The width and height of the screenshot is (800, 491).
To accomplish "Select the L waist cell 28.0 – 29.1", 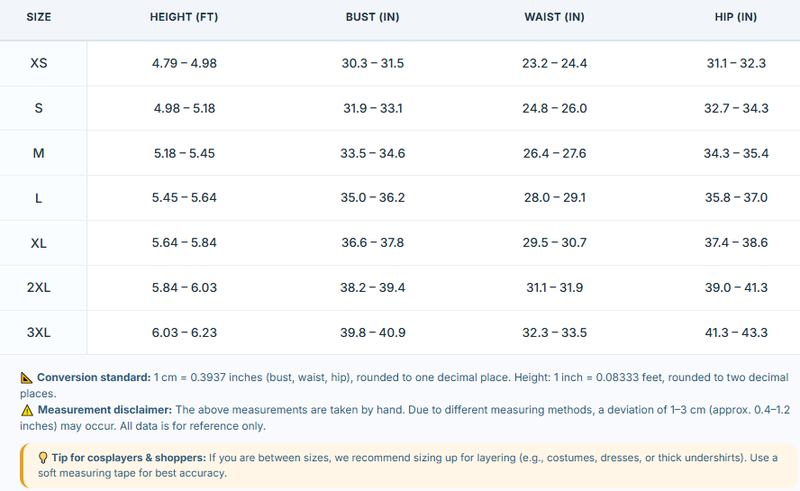I will tap(555, 198).
